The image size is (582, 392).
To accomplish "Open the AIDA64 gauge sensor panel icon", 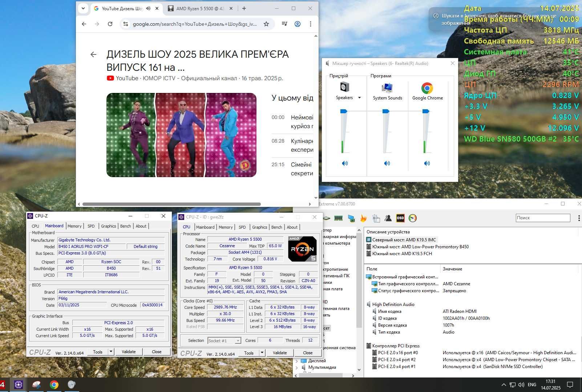I will coord(413,218).
